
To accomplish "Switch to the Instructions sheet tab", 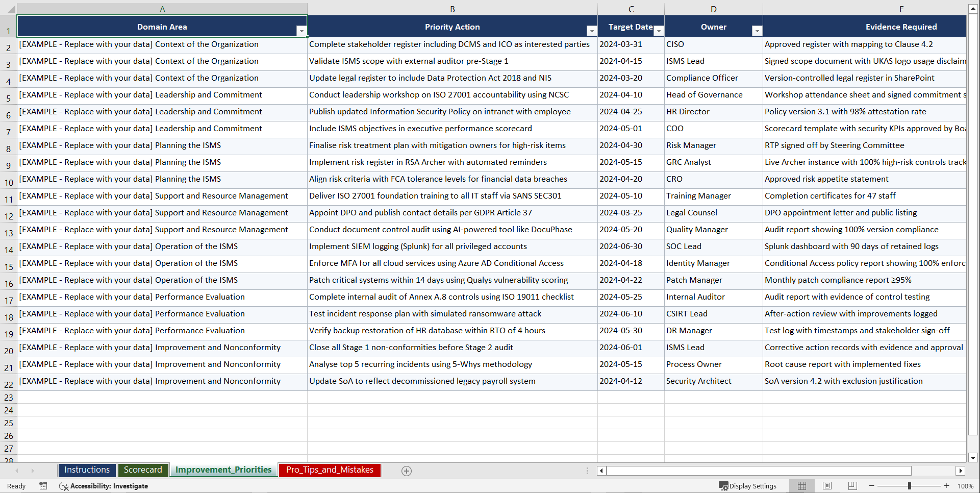I will [x=87, y=470].
